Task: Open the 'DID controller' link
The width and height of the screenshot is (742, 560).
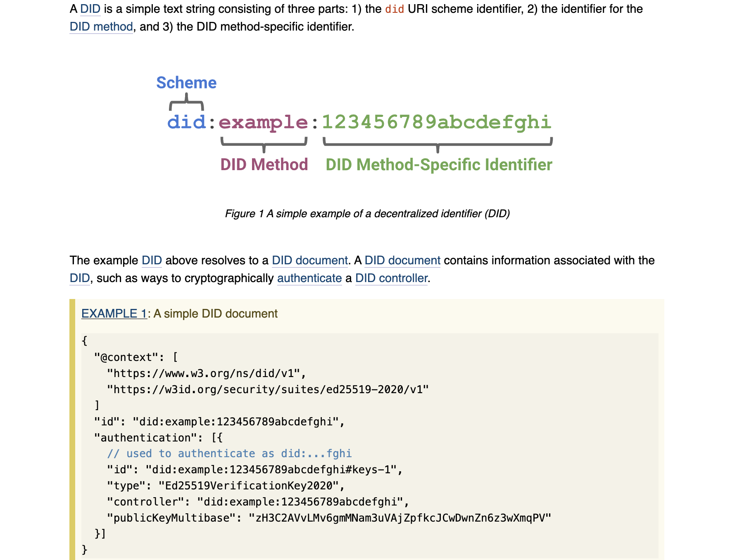Action: point(391,278)
